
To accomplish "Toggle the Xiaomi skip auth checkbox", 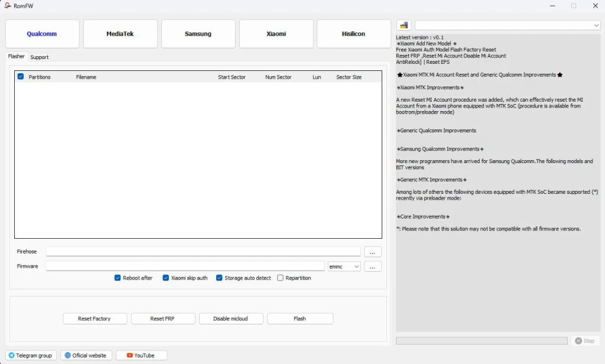I will click(x=166, y=278).
